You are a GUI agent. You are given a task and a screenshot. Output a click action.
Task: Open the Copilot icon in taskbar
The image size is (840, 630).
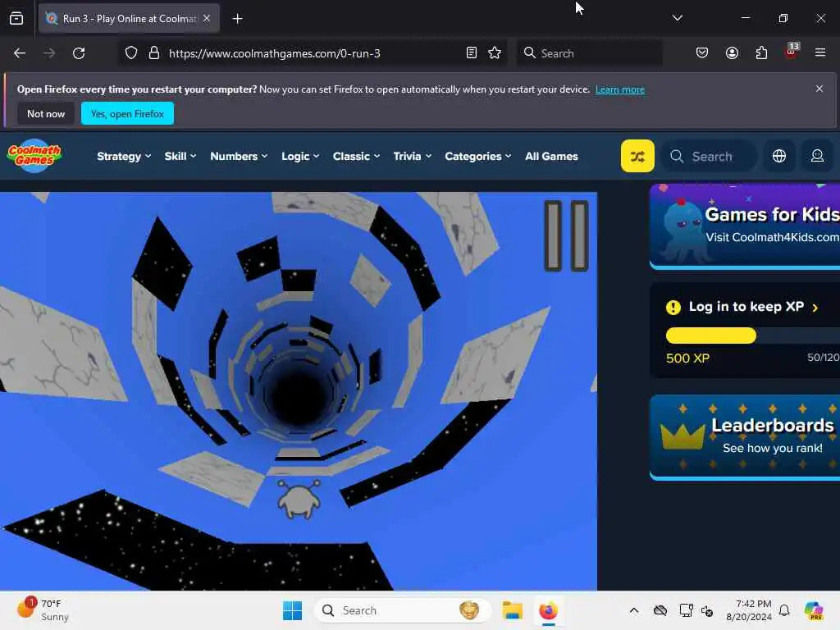814,610
